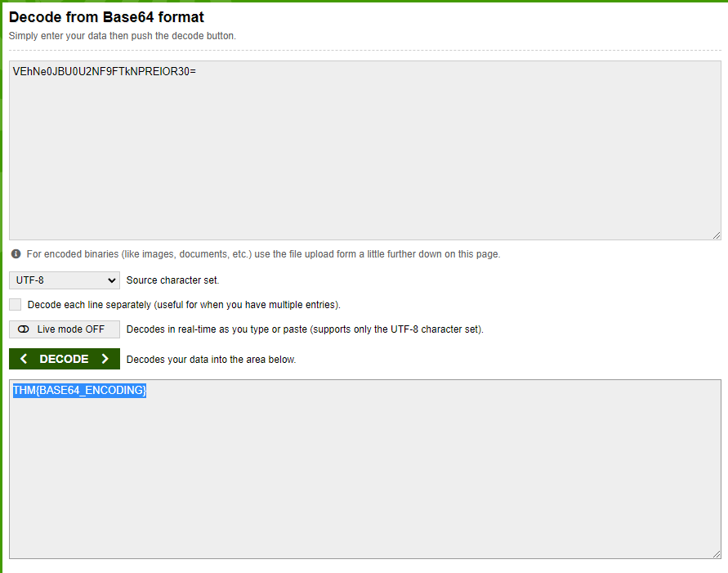Click the left chevron on the DECODE button

(24, 359)
